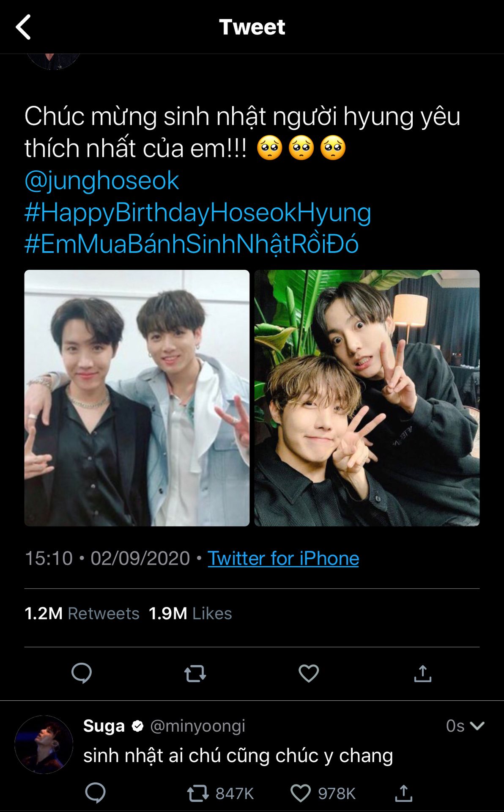Open the left photo with white background
The width and height of the screenshot is (504, 812).
137,398
